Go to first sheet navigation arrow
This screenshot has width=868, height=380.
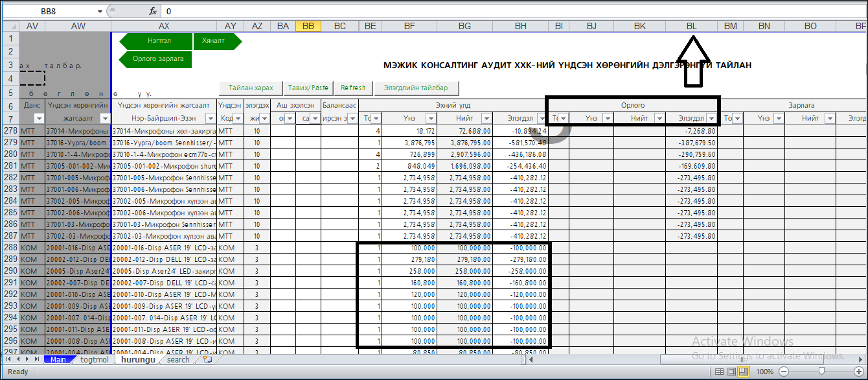8,359
